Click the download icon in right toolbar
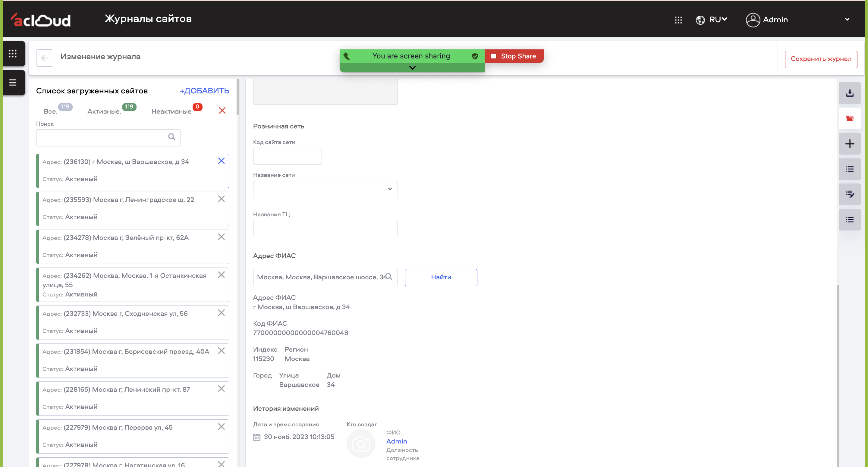868x467 pixels. (850, 93)
